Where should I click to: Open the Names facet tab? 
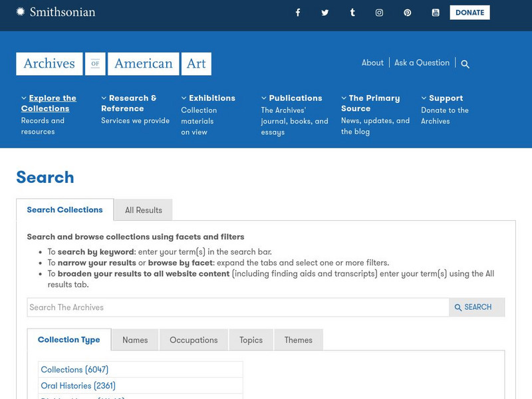pos(135,340)
